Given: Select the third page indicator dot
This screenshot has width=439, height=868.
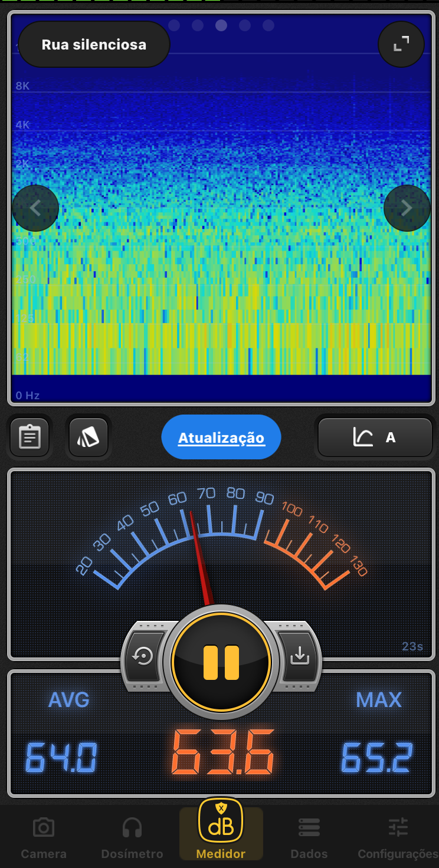Looking at the screenshot, I should click(x=221, y=25).
